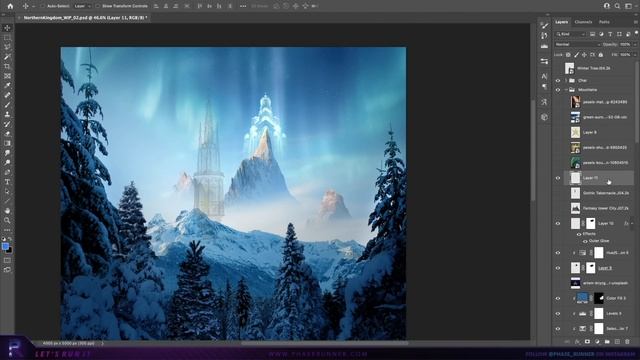Select the Hand tool
The height and width of the screenshot is (360, 640).
[x=7, y=211]
